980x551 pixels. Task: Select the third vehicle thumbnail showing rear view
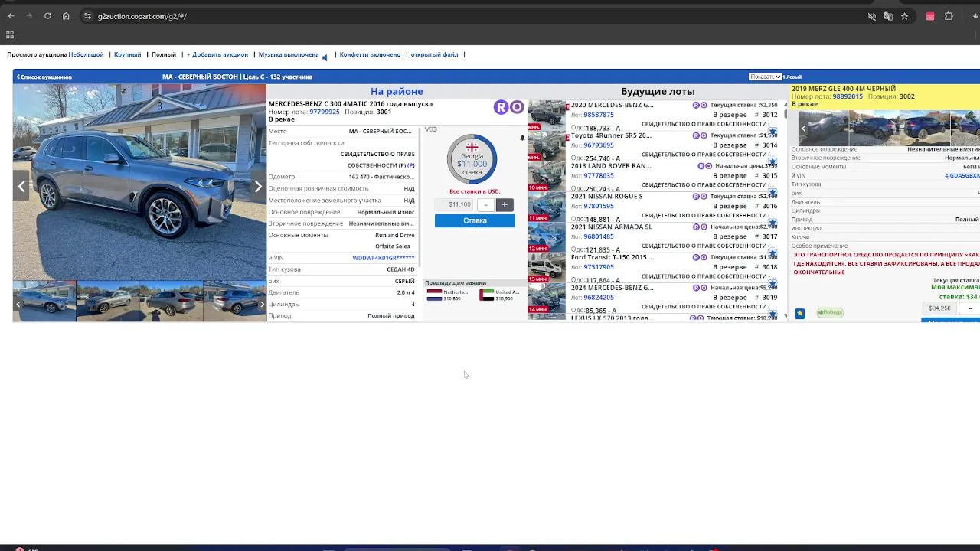point(171,301)
